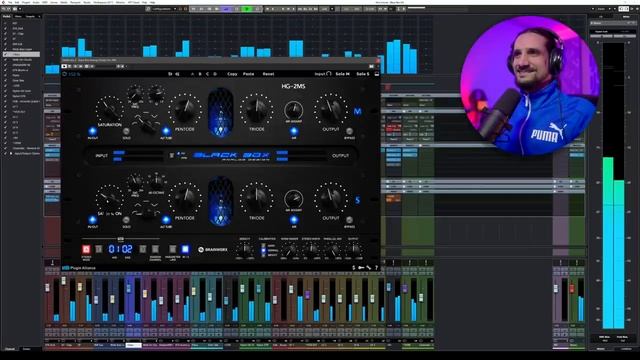Click the red fader cap near right mixer edge
Screen dimensions: 640x360
click(572, 289)
